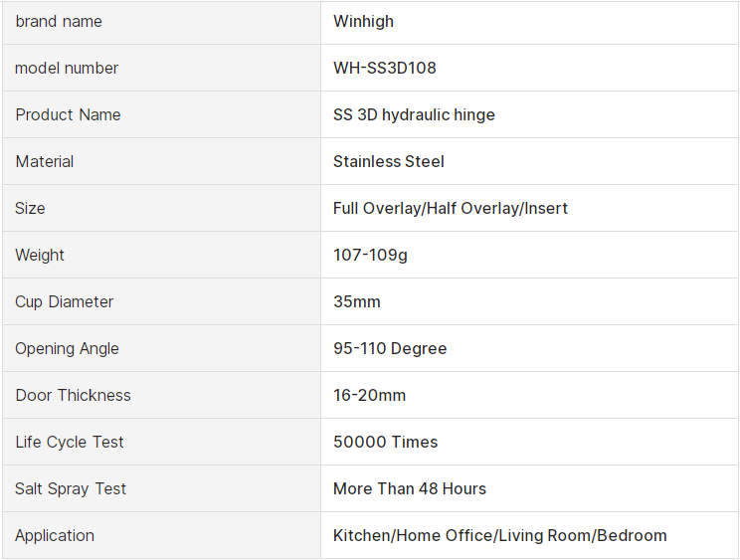Select the '35mm' cup diameter value
740x560 pixels.
(x=357, y=301)
